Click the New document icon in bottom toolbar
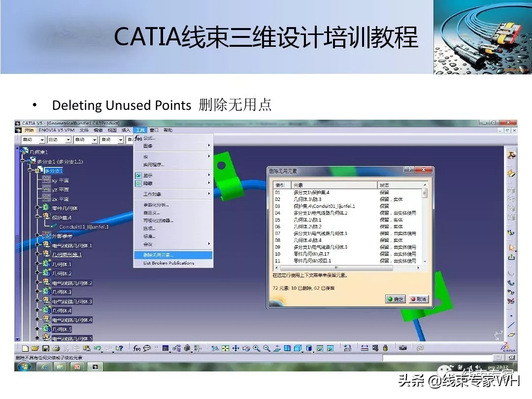Screen dimensions: 532x399 pyautogui.click(x=25, y=348)
